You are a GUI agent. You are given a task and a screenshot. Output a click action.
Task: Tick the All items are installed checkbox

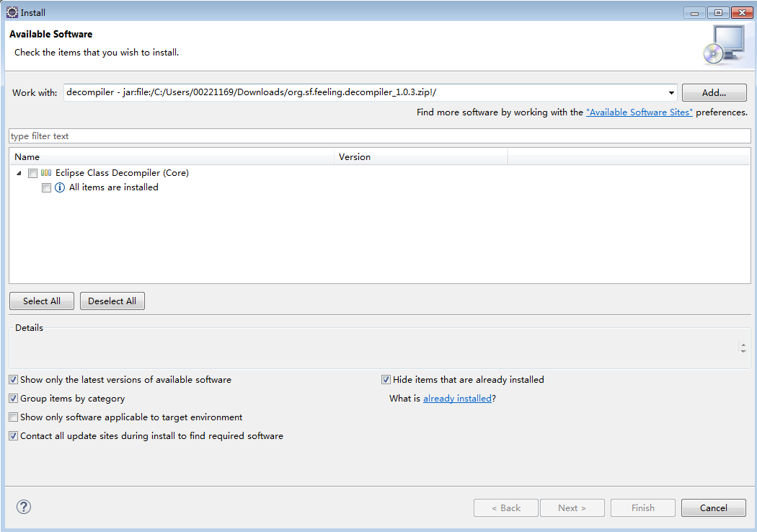[46, 188]
